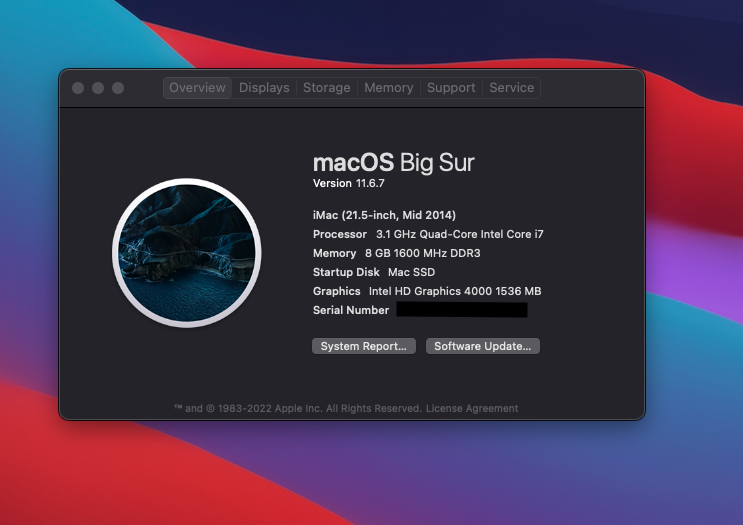Click the Processor label
Image resolution: width=743 pixels, height=525 pixels.
340,234
